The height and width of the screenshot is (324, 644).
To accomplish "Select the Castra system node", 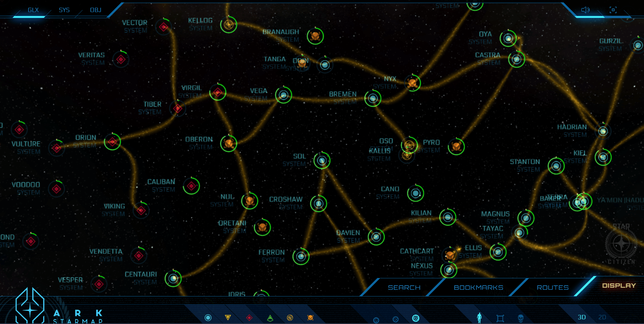I will click(517, 59).
